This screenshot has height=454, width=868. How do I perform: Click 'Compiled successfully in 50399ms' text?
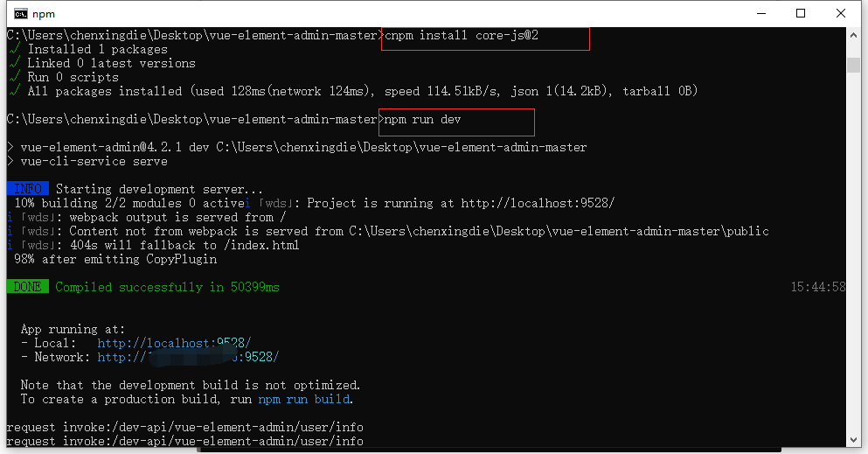tap(167, 287)
